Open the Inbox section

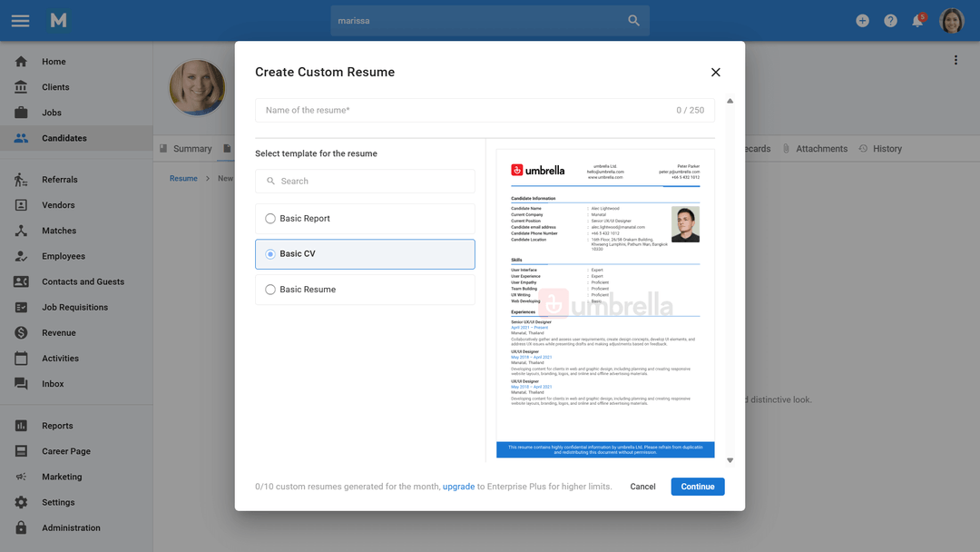pos(53,383)
